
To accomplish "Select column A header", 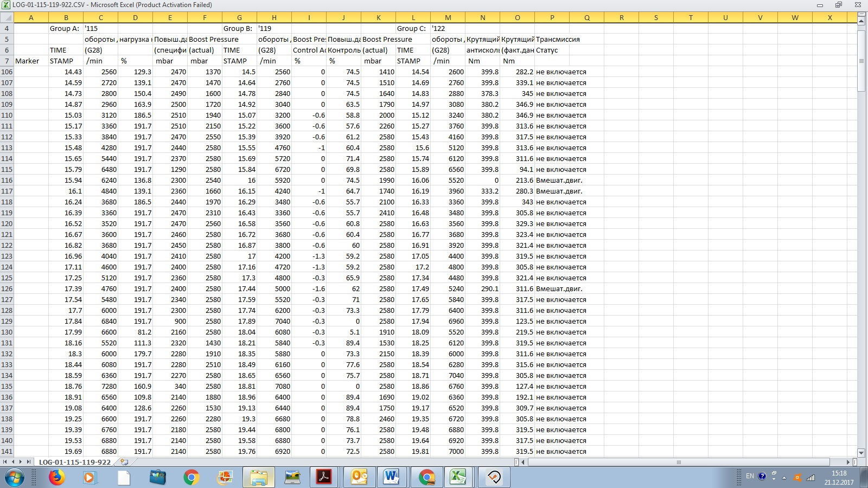I will 31,17.
